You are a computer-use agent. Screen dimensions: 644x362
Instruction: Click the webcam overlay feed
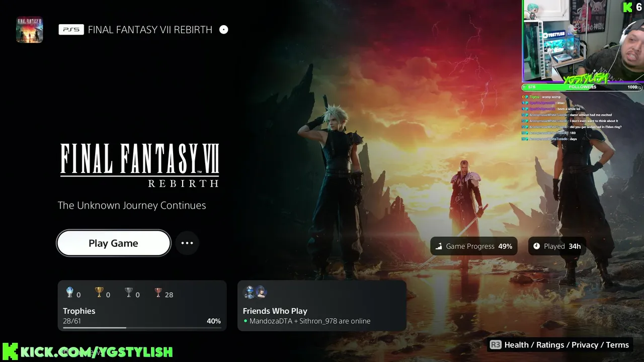(583, 41)
